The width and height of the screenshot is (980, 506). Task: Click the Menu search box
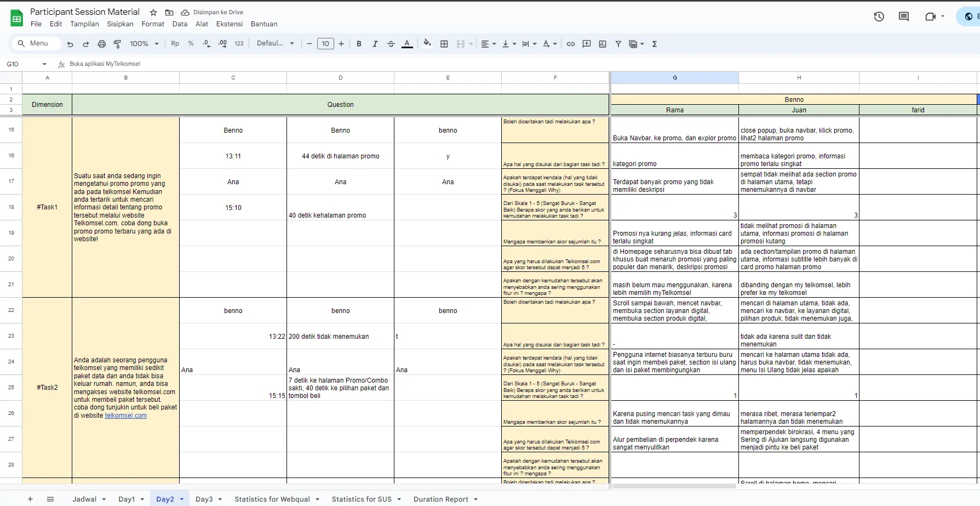click(36, 43)
